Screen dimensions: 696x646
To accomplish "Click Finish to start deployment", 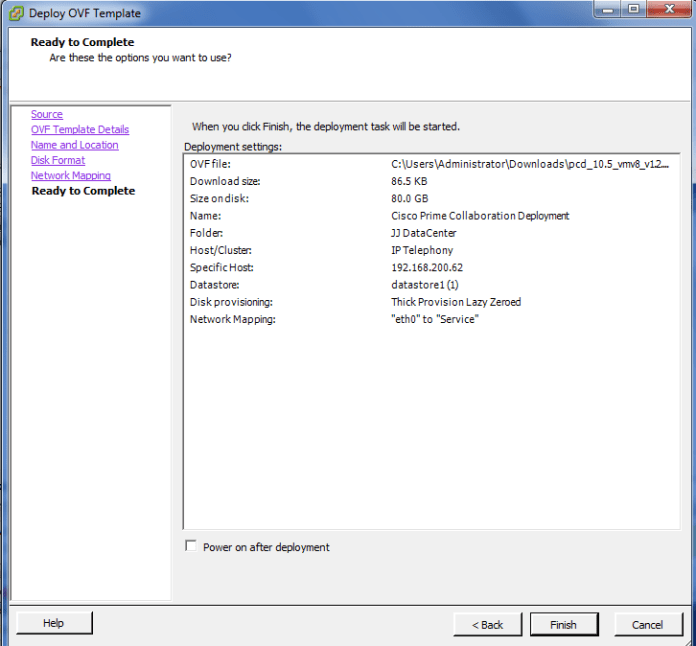I will pos(563,624).
